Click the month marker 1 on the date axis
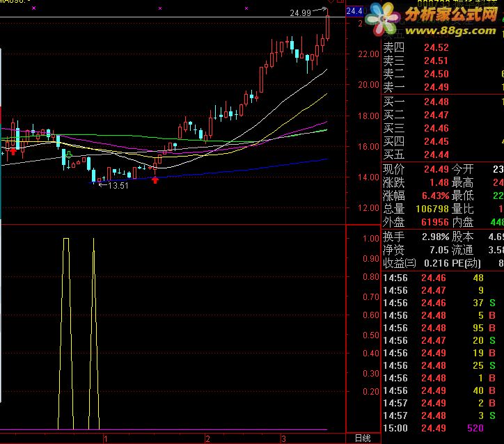 tap(105, 438)
